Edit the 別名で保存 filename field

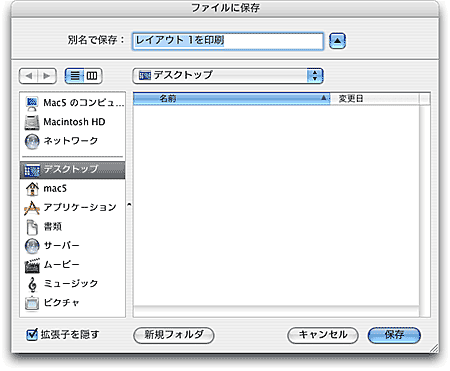coord(228,41)
